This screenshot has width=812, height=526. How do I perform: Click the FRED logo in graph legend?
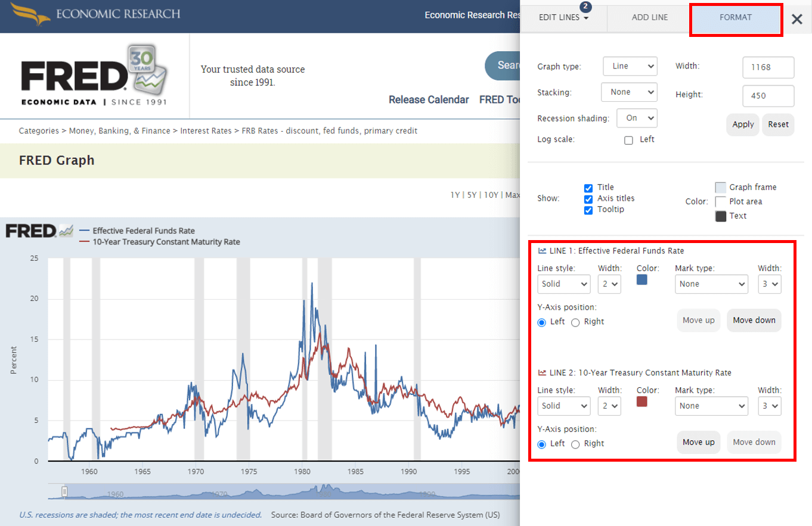pos(39,231)
